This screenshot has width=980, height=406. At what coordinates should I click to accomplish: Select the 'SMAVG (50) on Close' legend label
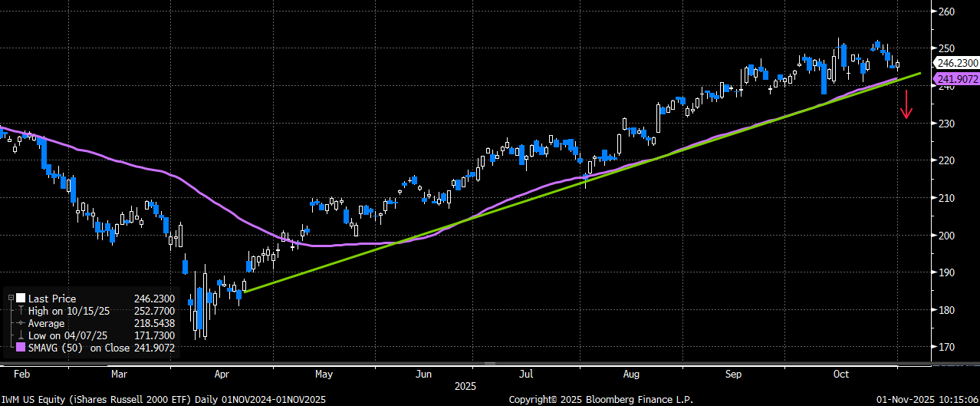[x=78, y=348]
